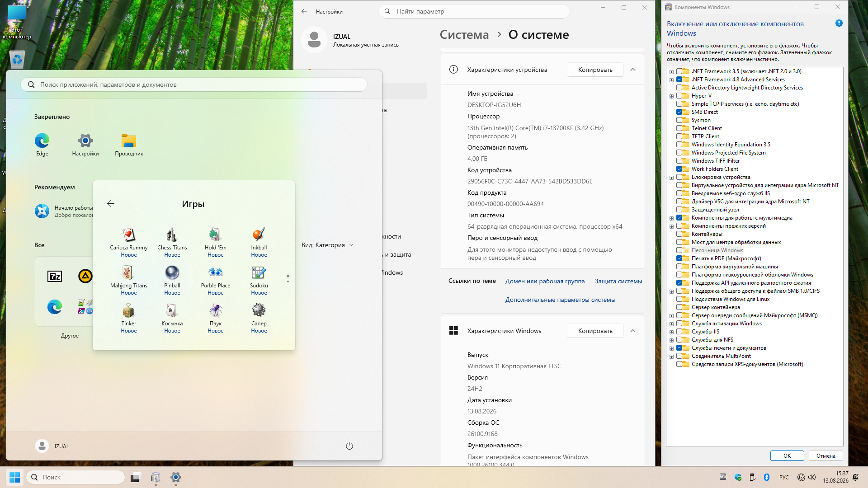868x488 pixels.
Task: Expand .NET Framework 4.8 Advanced Services
Action: pos(672,80)
